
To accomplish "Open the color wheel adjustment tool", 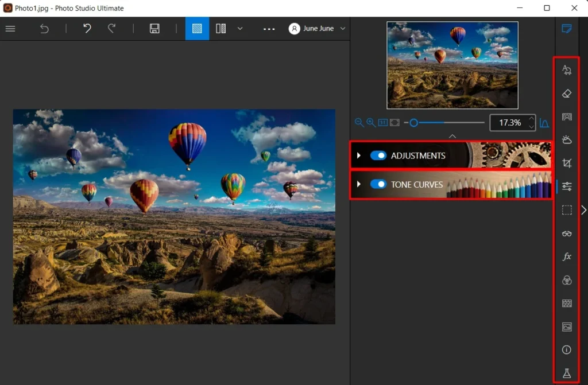I will click(x=566, y=280).
